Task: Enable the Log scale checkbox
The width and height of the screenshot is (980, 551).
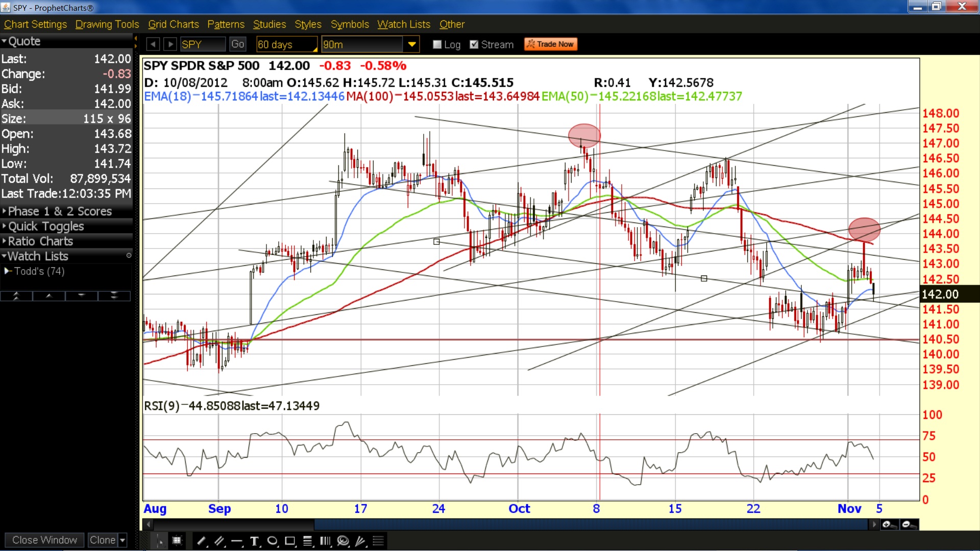Action: pos(437,44)
